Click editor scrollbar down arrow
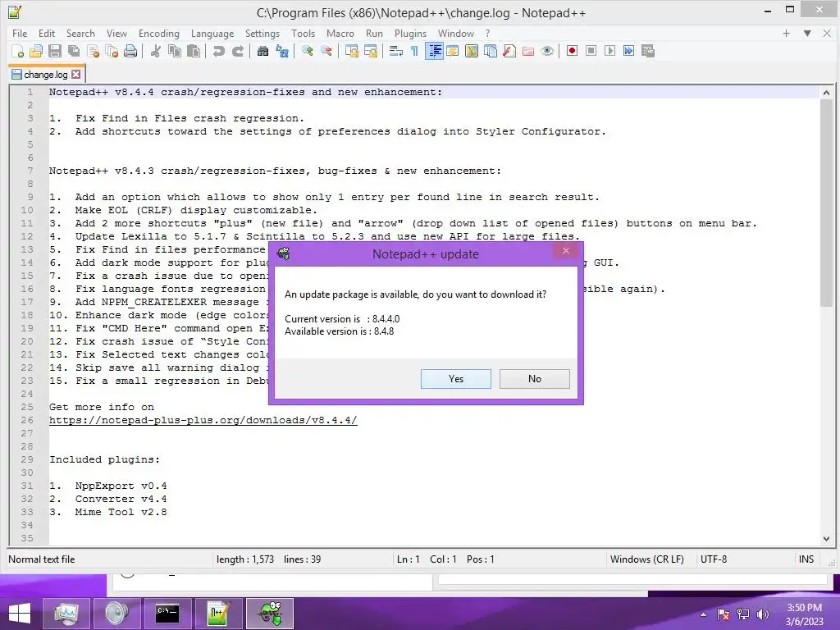 pos(826,538)
